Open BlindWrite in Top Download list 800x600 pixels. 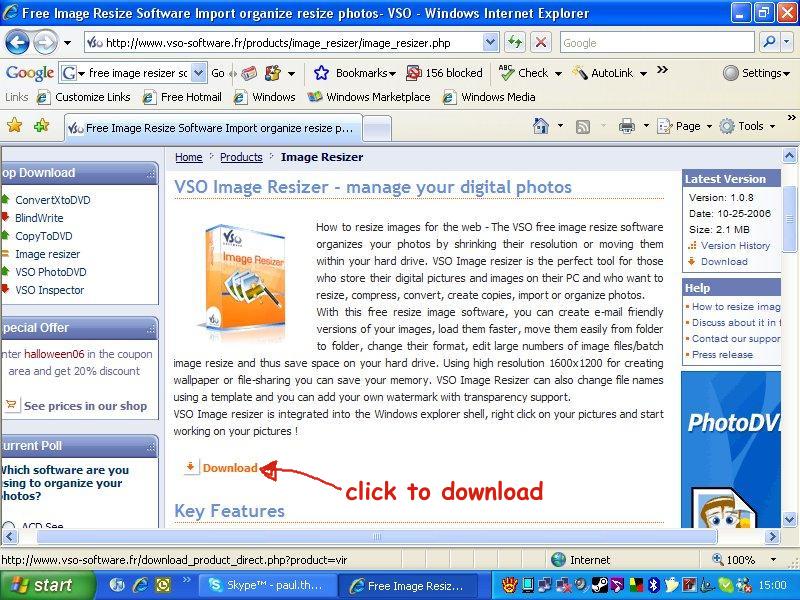39,218
